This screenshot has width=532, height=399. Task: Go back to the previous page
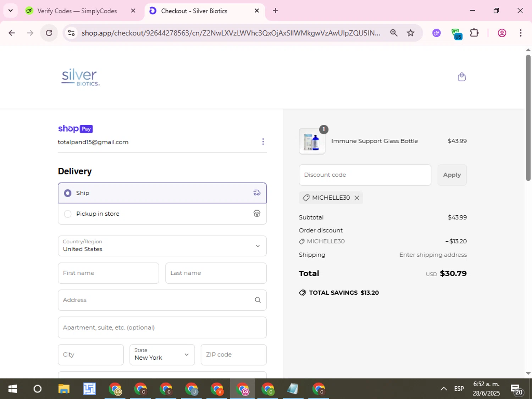coord(12,33)
